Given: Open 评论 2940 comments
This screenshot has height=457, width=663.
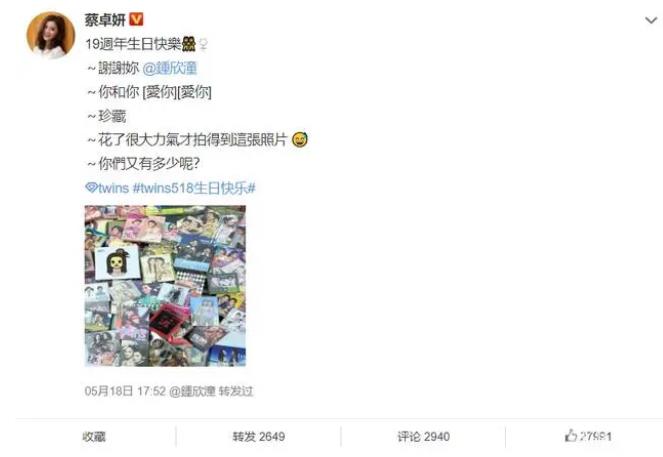Looking at the screenshot, I should point(423,437).
